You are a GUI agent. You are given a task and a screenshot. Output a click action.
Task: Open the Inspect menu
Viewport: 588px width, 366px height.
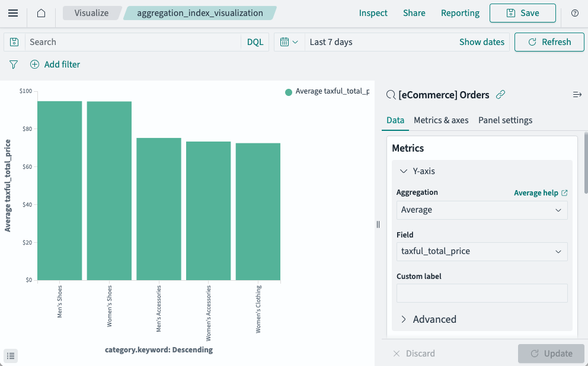(x=373, y=13)
